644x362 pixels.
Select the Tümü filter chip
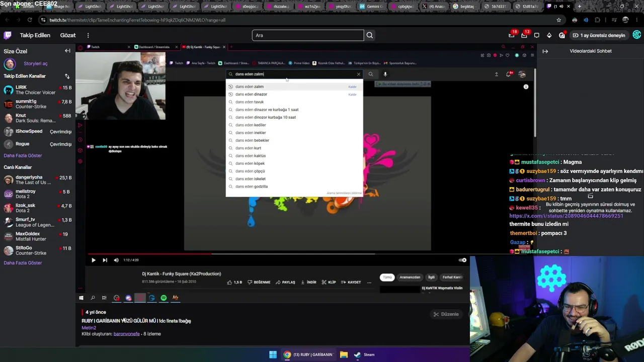(x=387, y=277)
